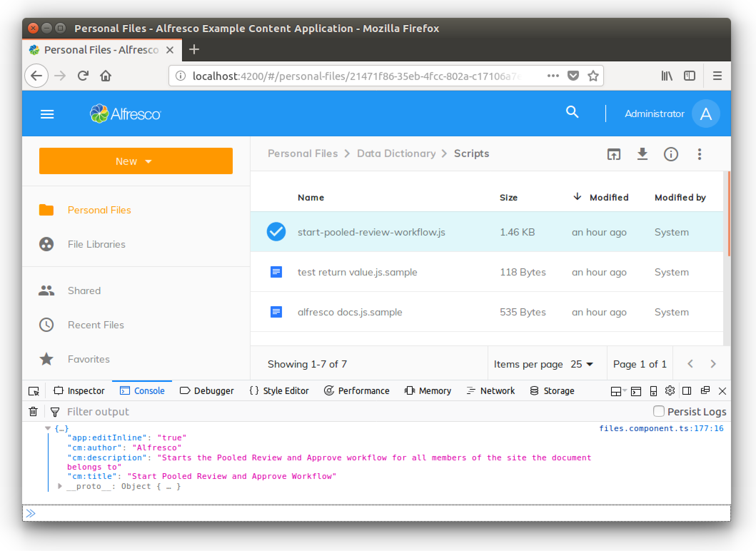Show info drawer for selected file
The height and width of the screenshot is (551, 756).
671,154
